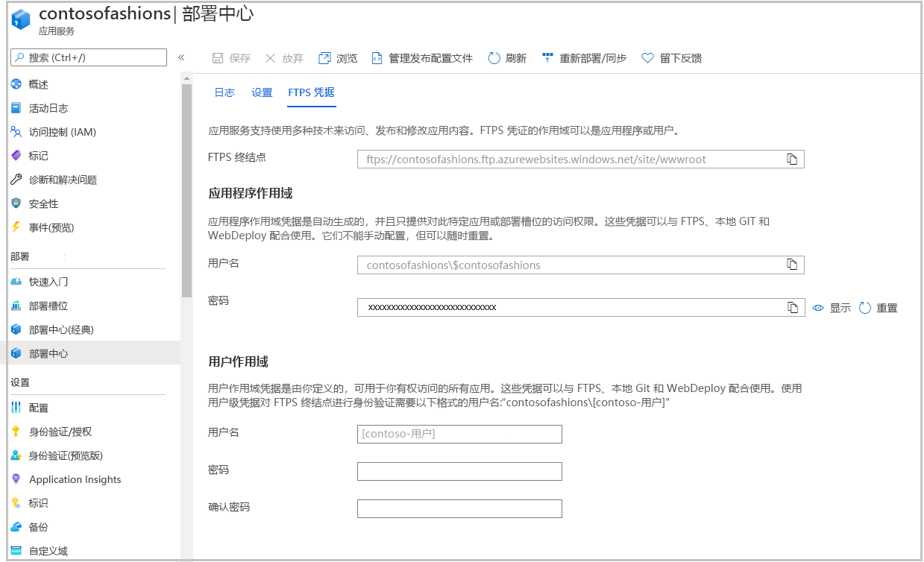Click the 管理发布配置文件 file icon
This screenshot has height=562, width=924.
click(x=377, y=58)
